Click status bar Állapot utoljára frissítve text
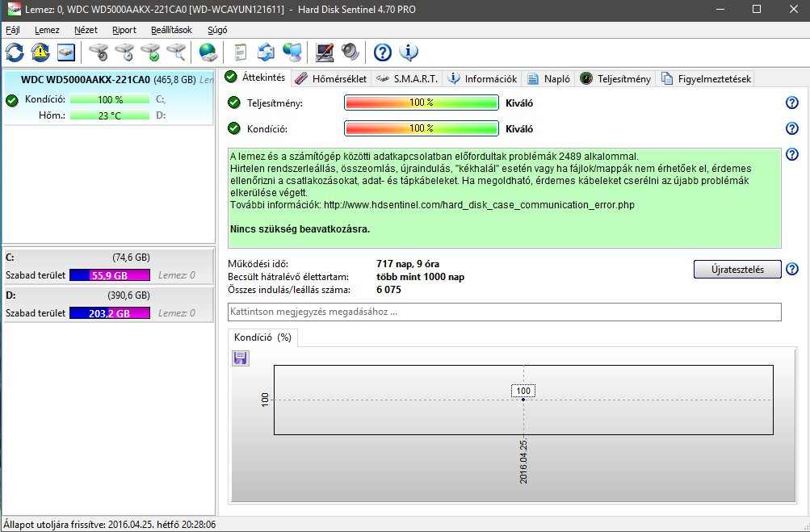The height and width of the screenshot is (532, 810). click(x=110, y=524)
